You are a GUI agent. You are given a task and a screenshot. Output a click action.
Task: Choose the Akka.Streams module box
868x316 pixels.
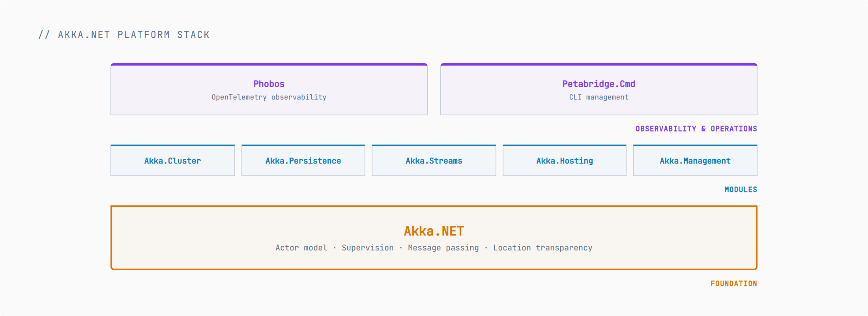coord(434,161)
